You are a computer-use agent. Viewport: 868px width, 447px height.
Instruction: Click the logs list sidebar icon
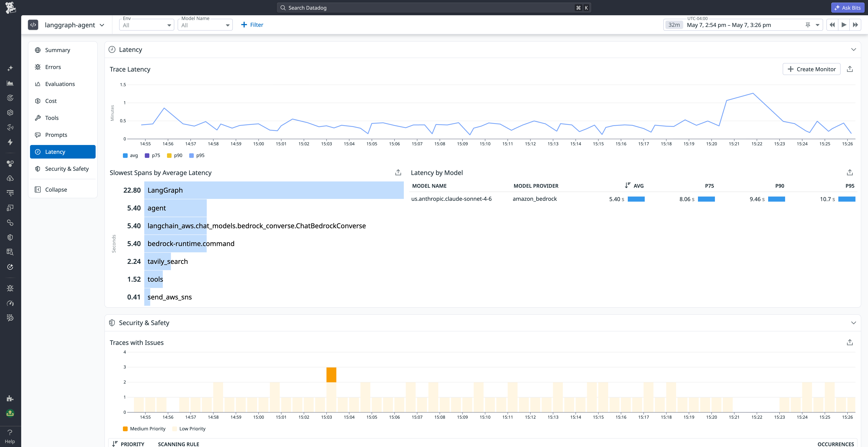[x=10, y=193]
